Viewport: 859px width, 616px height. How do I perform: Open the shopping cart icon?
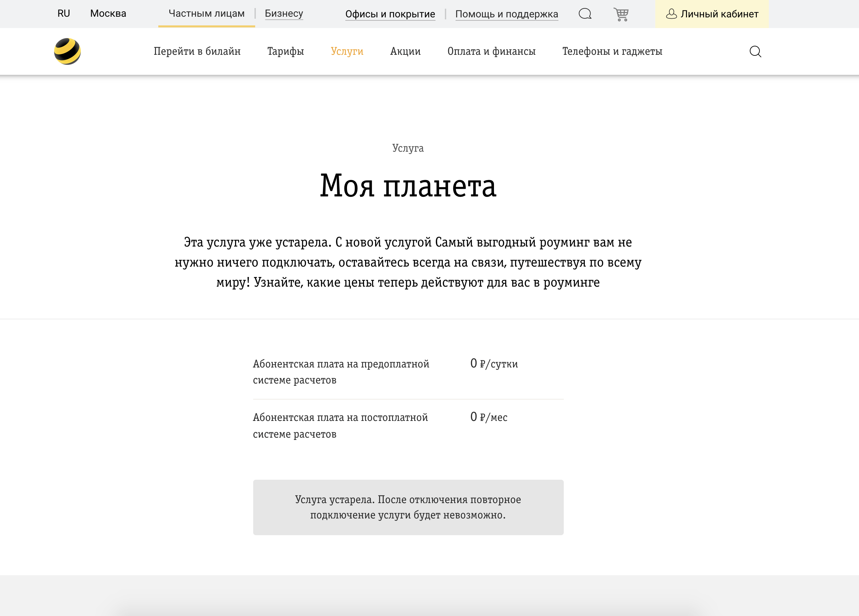coord(621,14)
